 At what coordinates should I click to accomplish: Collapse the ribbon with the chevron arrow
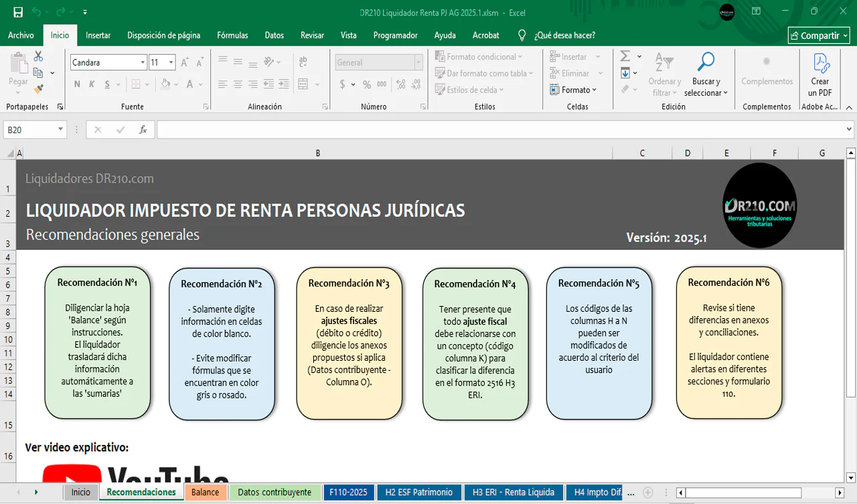(x=848, y=107)
